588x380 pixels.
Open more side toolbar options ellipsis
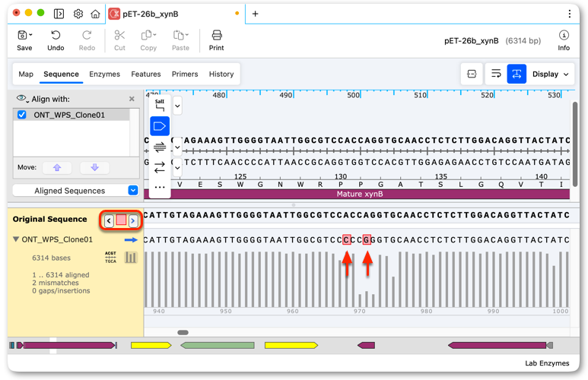[x=160, y=187]
